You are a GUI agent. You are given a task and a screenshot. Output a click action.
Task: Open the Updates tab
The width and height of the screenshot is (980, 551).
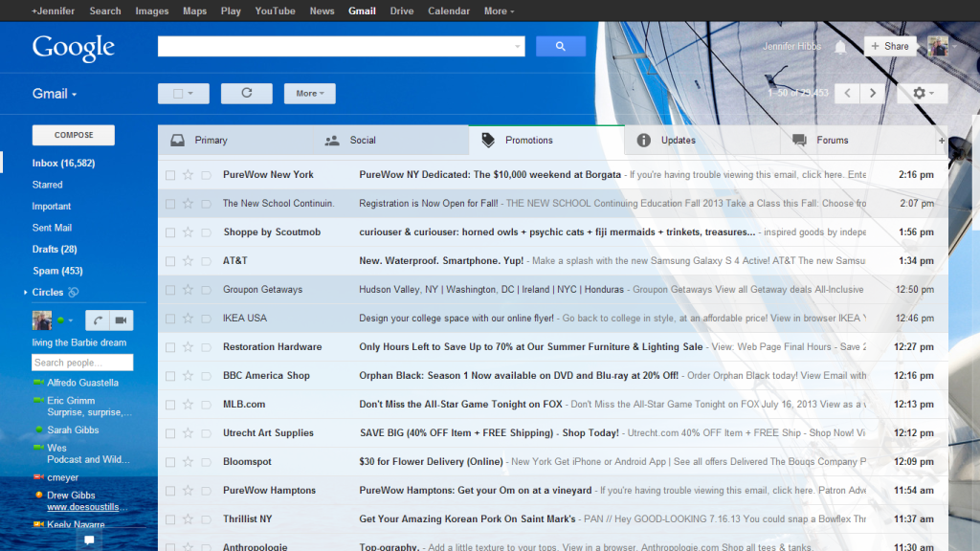[x=678, y=141]
